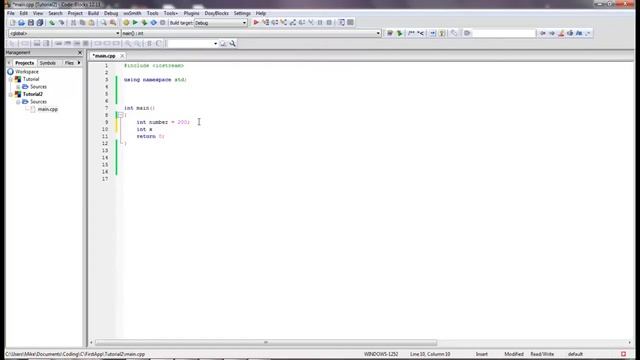Click the highlight marker icon
The image size is (640, 360).
pos(561,33)
